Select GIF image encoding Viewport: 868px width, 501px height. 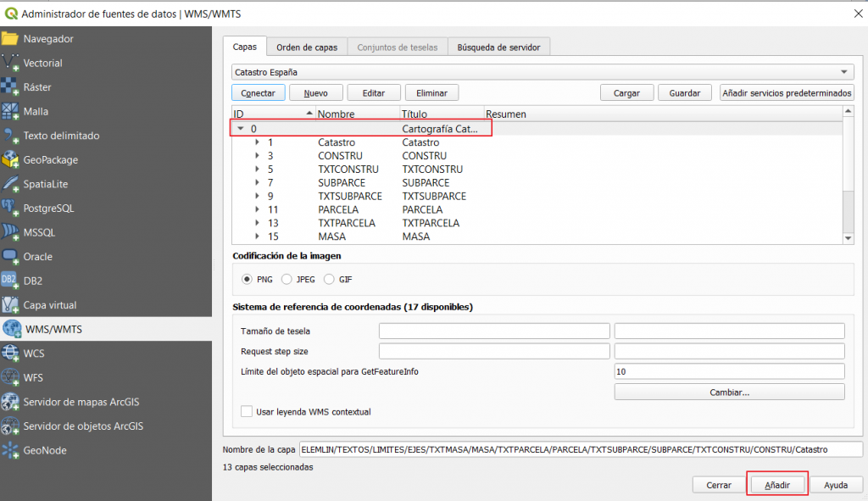329,280
